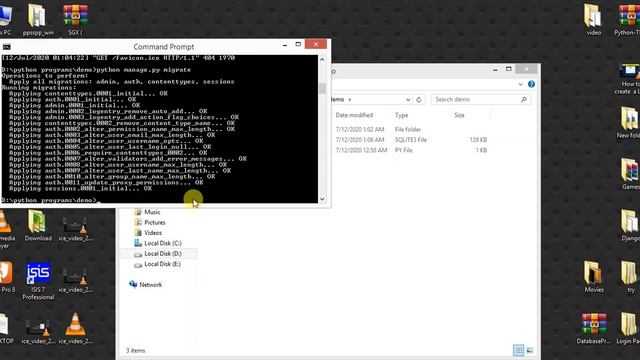This screenshot has height=360, width=640.
Task: Open the Download folder desktop icon
Action: 38,226
